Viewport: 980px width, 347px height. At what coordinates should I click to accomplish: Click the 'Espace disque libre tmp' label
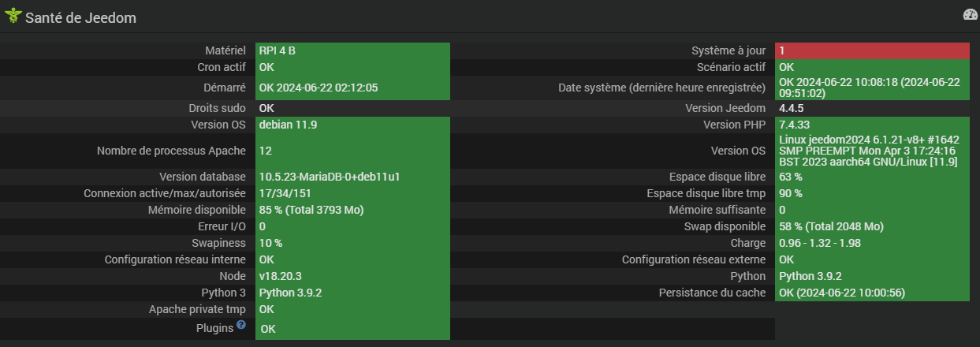point(706,193)
